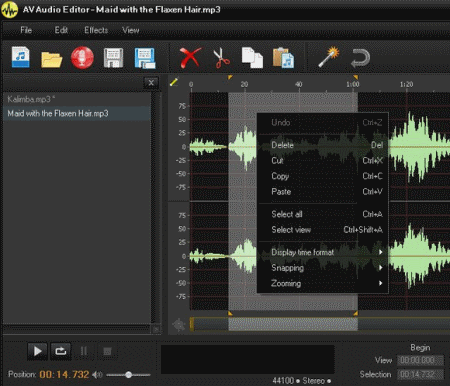Open the File menu
This screenshot has width=450, height=386.
coord(26,30)
